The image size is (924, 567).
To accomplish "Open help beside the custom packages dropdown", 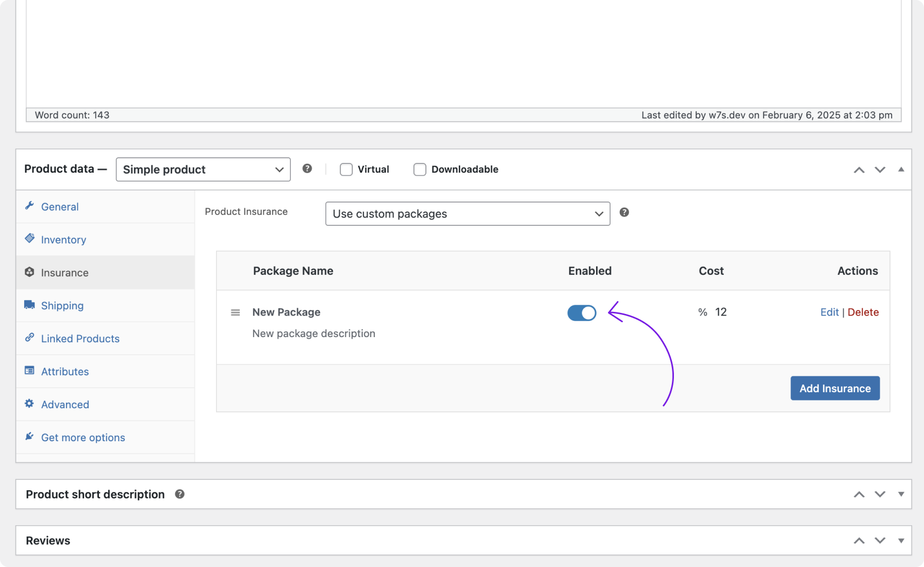I will coord(624,212).
